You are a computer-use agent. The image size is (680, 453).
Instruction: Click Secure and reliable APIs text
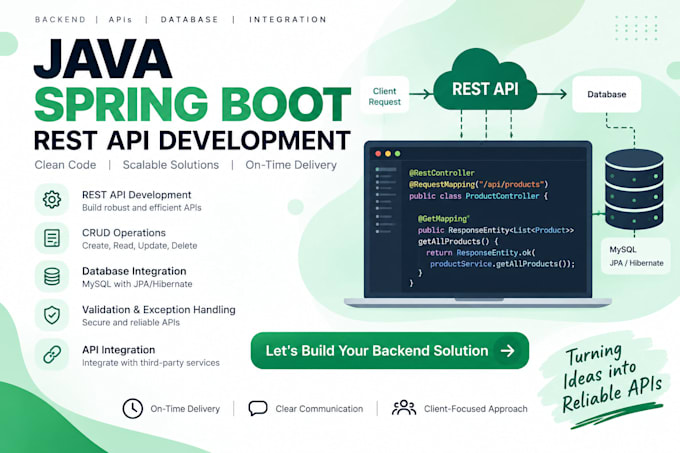click(131, 323)
